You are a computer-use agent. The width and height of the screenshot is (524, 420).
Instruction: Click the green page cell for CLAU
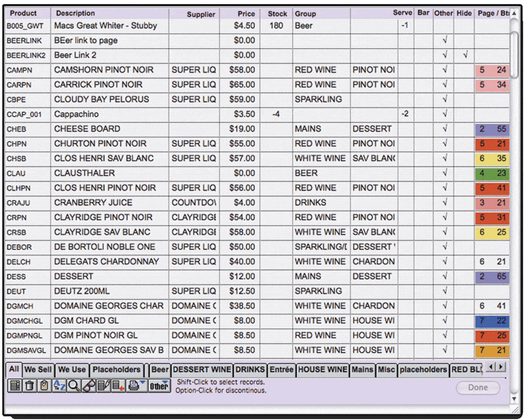tap(492, 173)
